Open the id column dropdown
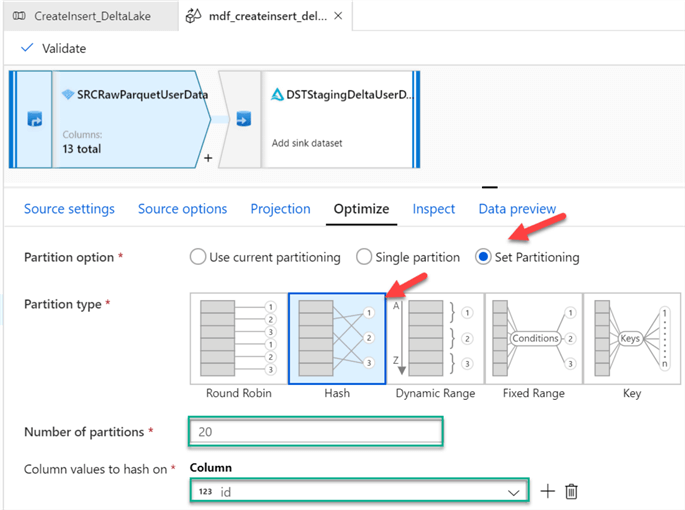Viewport: 685px width, 510px height. pos(359,492)
